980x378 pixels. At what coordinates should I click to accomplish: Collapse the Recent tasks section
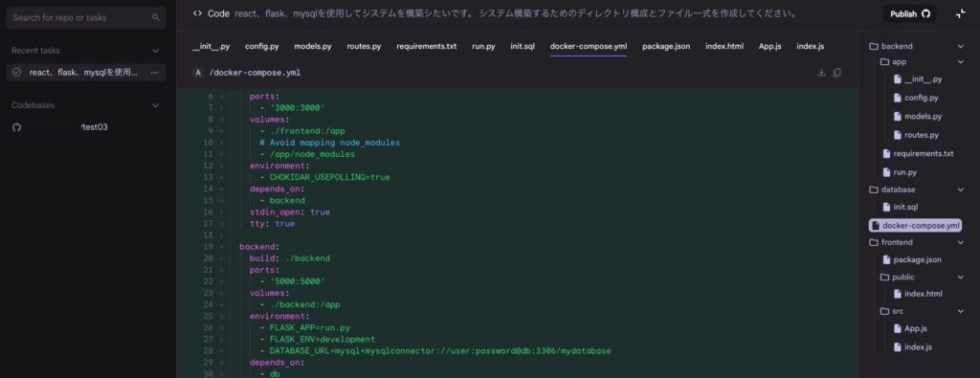click(156, 51)
